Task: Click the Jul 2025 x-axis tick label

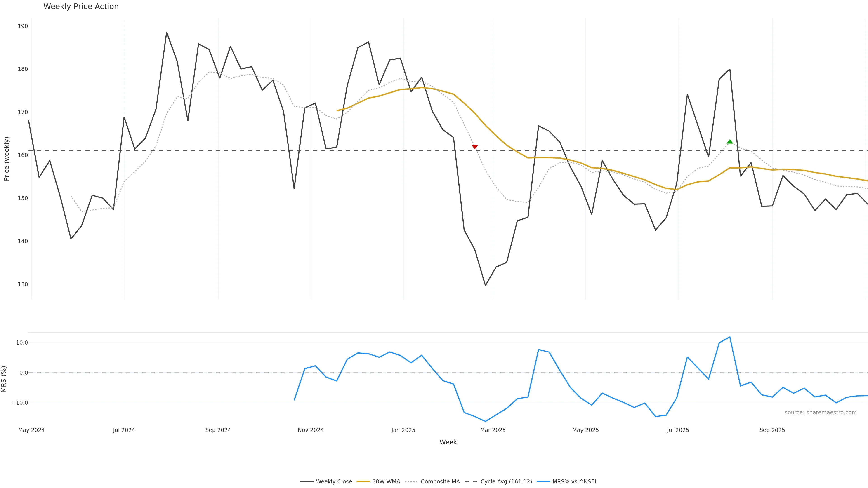Action: 678,430
